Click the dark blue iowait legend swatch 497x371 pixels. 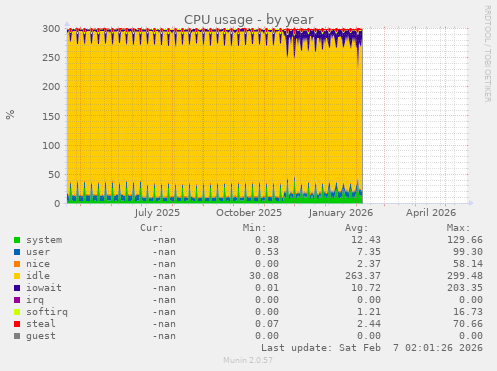17,288
